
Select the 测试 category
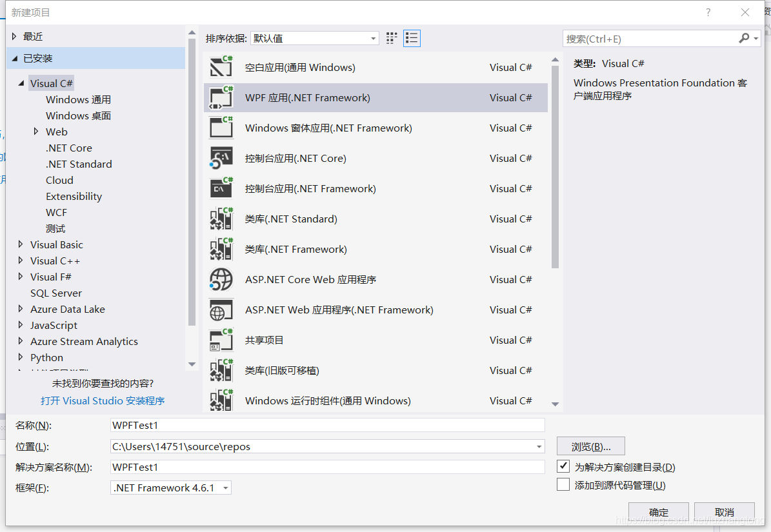55,229
